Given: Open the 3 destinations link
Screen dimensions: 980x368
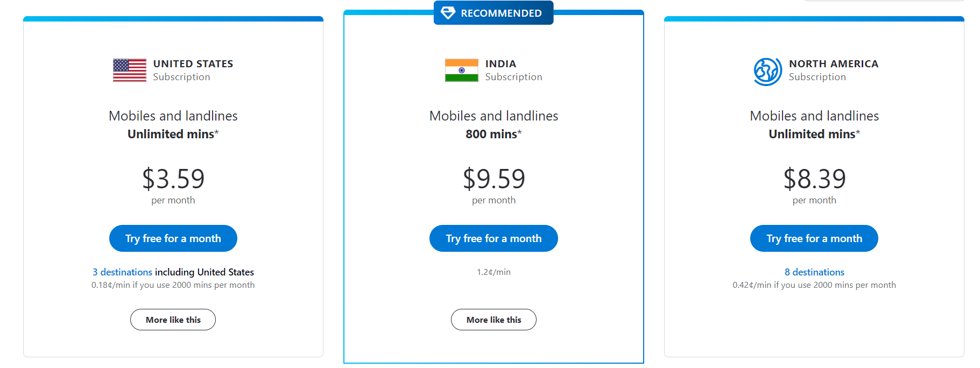Looking at the screenshot, I should [122, 272].
